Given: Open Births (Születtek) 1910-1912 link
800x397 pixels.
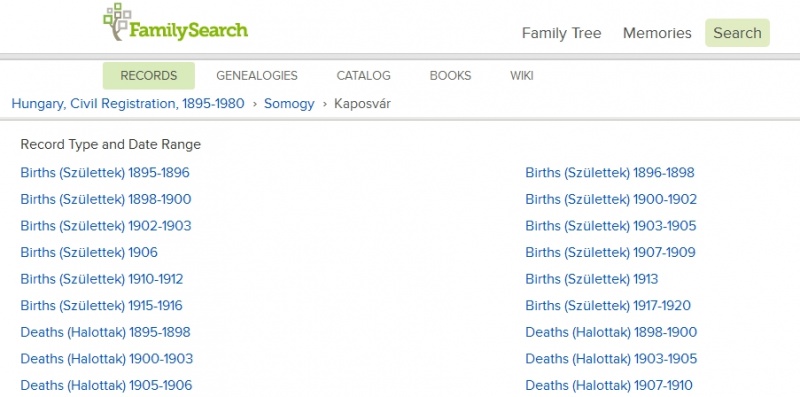Looking at the screenshot, I should point(102,279).
